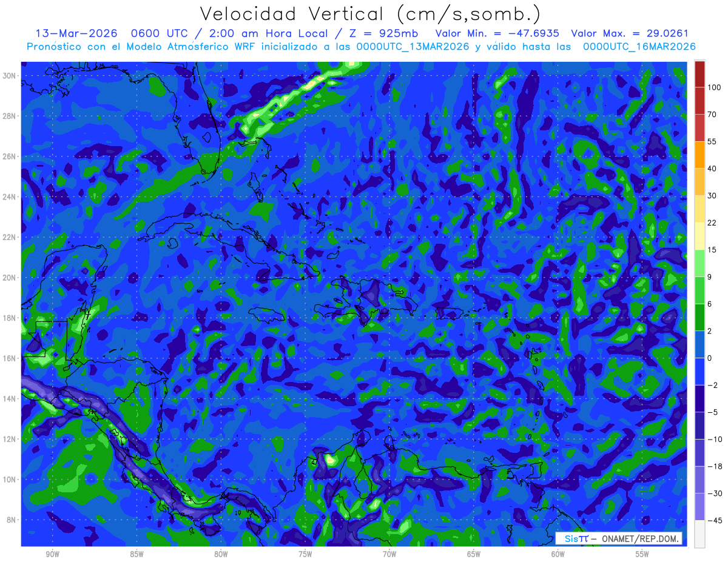Click the "55W" longitude label

(x=642, y=554)
